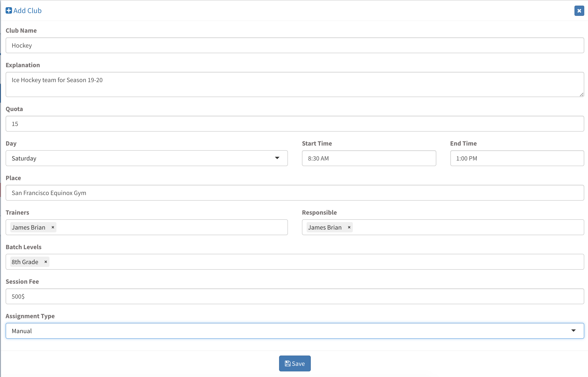
Task: Remove the 8th Grade batch level tag
Action: [x=45, y=262]
